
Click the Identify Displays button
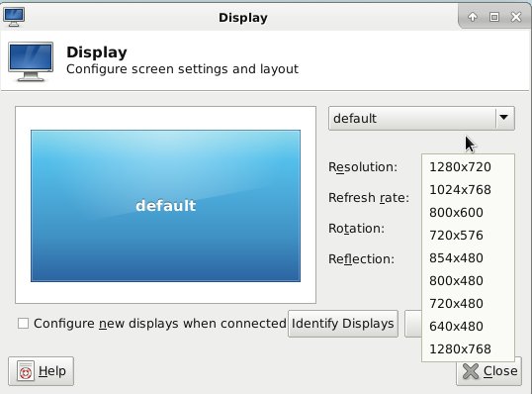point(343,324)
